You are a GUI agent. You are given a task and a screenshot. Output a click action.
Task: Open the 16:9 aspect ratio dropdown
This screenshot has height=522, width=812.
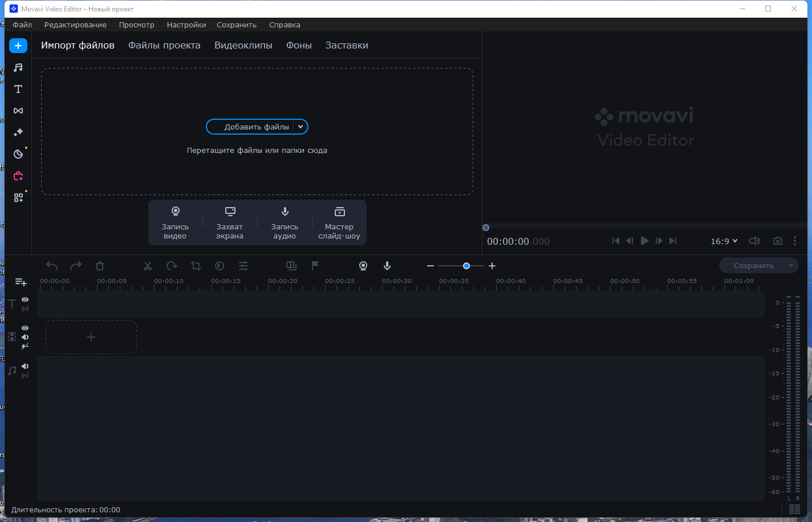click(x=724, y=241)
